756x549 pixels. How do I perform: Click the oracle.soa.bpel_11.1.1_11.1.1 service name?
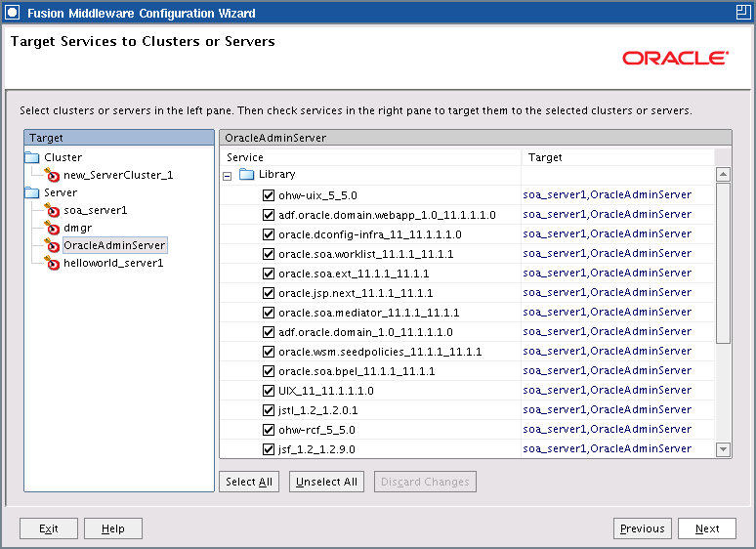pos(357,371)
